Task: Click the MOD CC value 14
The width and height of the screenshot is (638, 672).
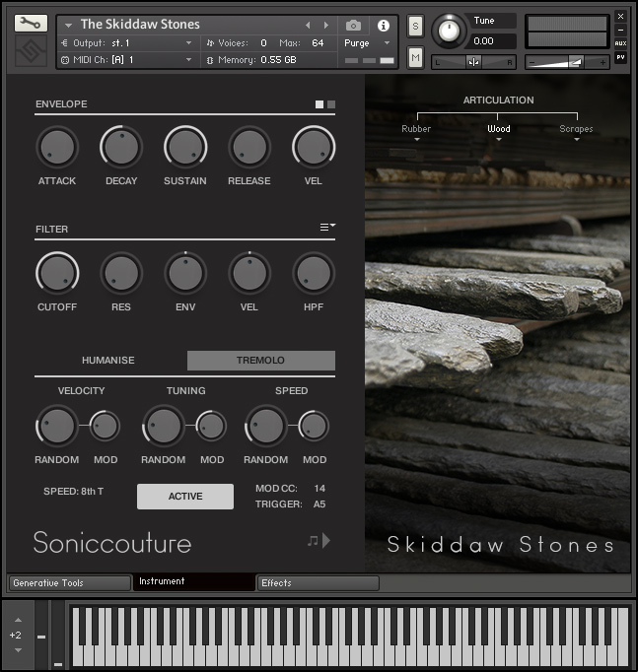Action: pos(319,489)
